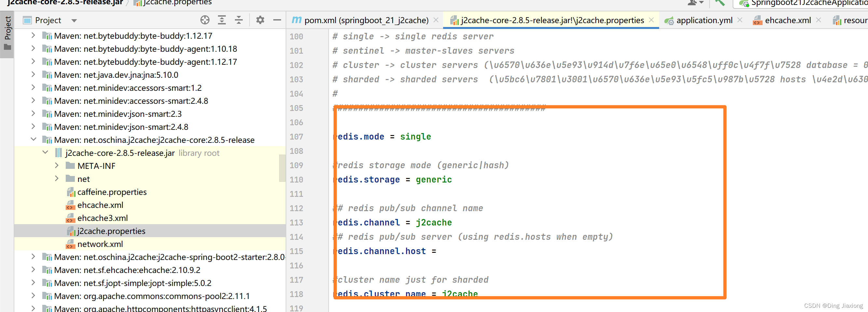Expand Maven net.java.dev.jna:jna:5.10.0 node

tap(33, 75)
